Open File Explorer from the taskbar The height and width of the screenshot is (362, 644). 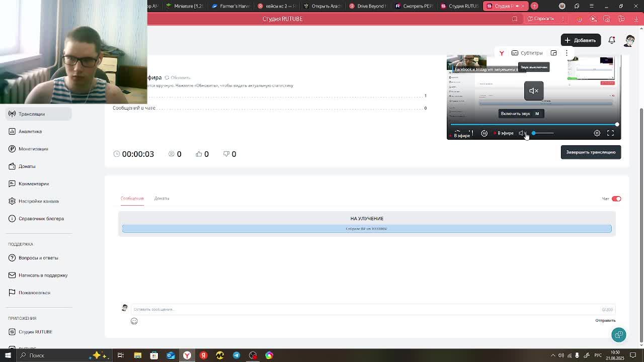point(137,355)
